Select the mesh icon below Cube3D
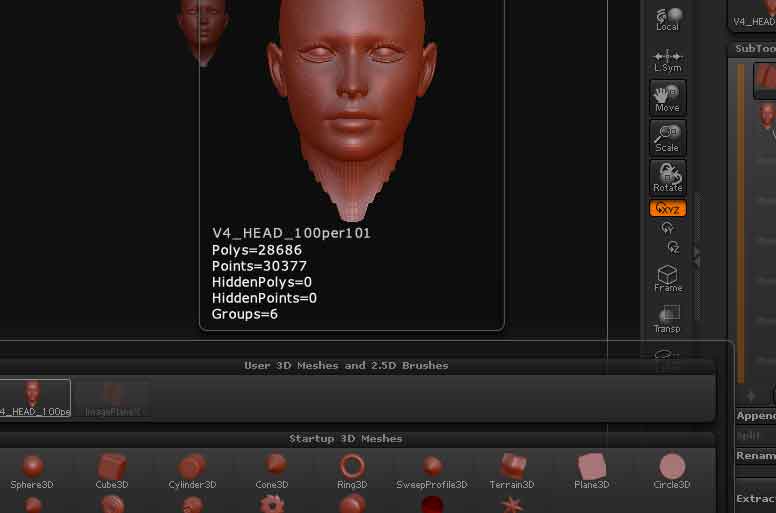Viewport: 776px width, 513px height. (112, 505)
